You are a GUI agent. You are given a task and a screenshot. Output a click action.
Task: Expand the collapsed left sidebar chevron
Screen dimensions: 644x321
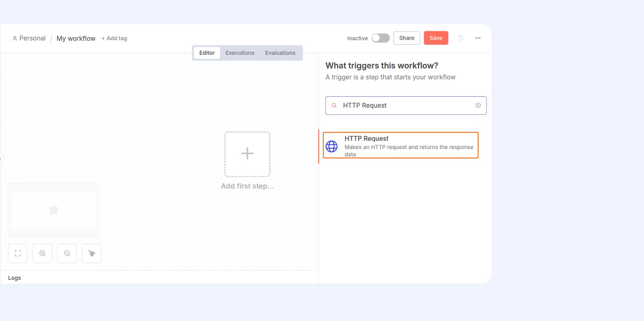1,159
